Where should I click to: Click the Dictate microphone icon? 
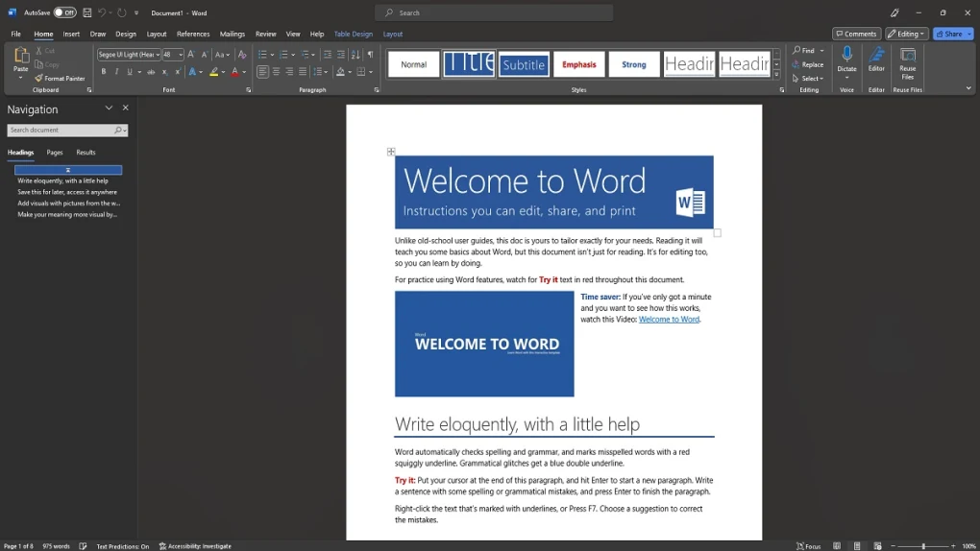pos(846,56)
